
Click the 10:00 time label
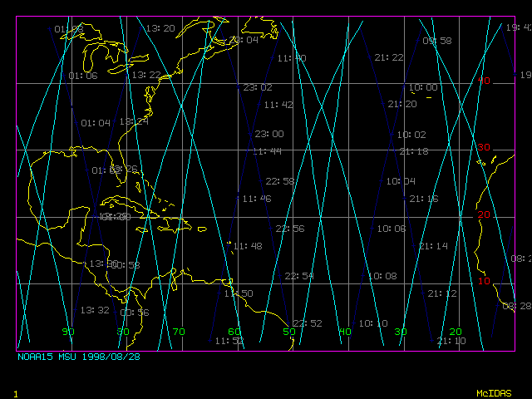tap(423, 87)
